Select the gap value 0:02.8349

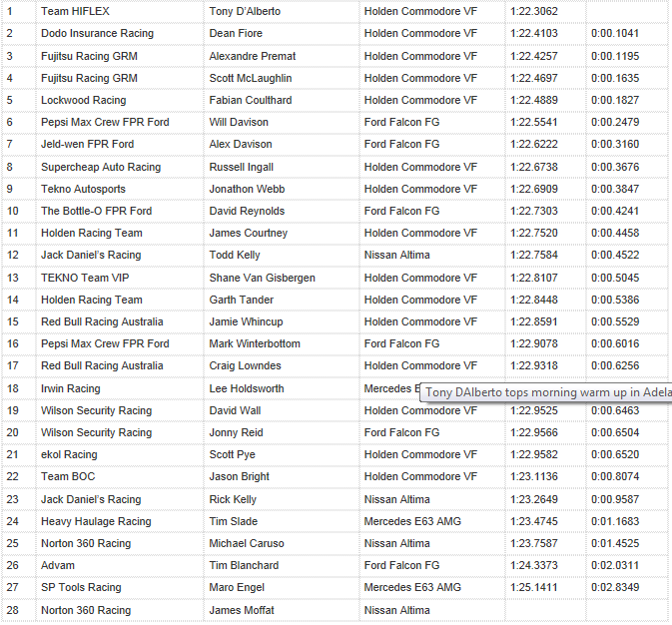615,588
